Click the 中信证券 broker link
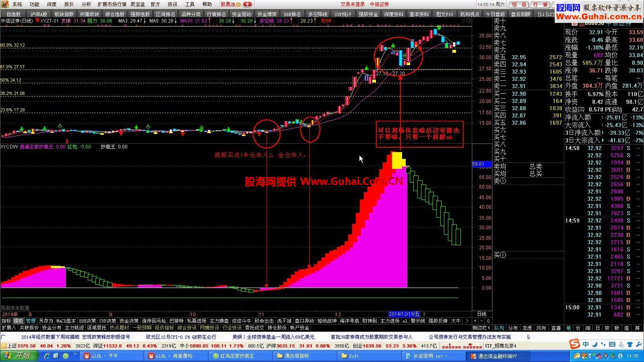 380,4
